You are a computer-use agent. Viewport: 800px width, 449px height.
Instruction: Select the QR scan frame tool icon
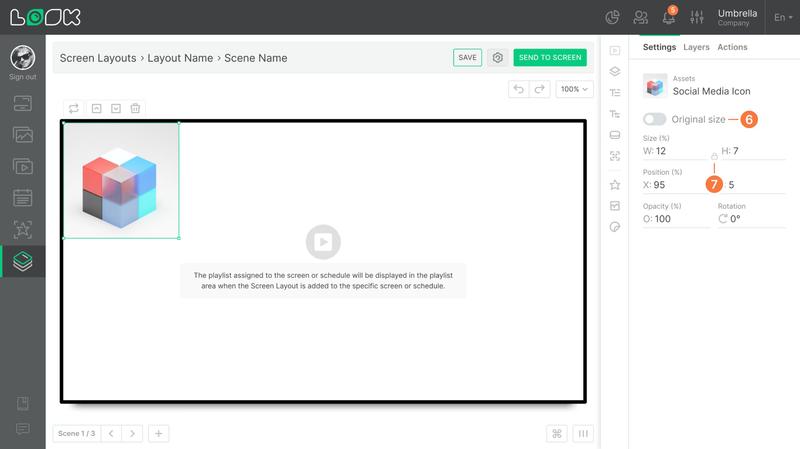[615, 156]
